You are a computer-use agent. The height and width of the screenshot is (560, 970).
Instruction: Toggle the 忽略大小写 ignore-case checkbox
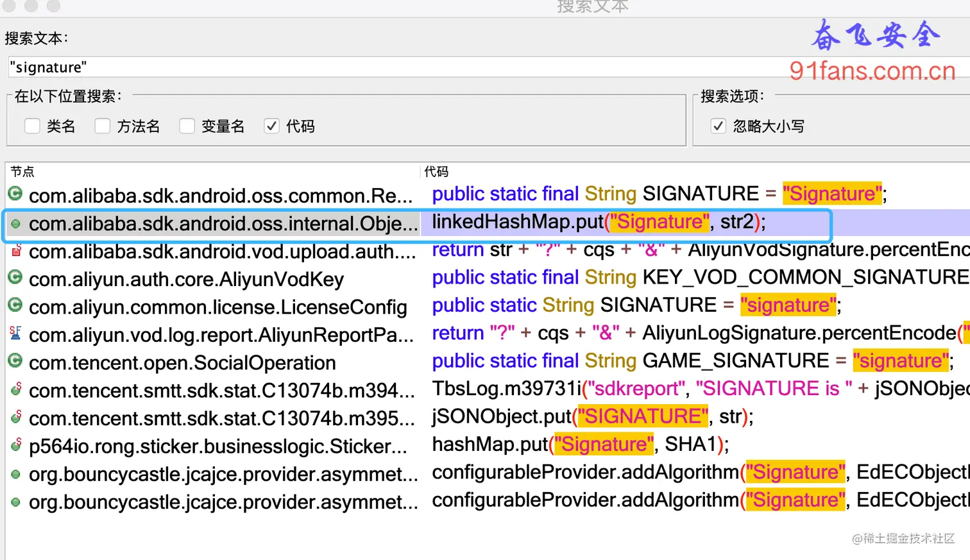click(718, 126)
